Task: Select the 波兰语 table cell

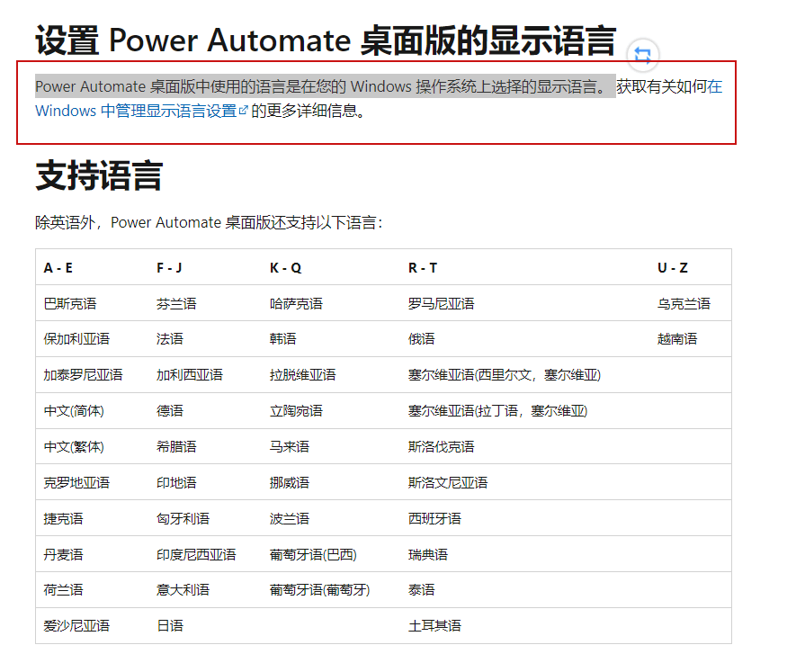Action: point(290,518)
